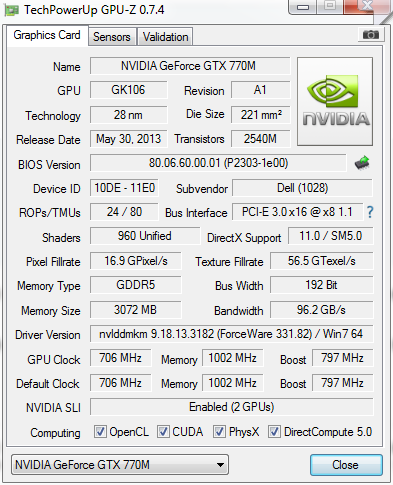Minimize the GPU-Z window

302,7
